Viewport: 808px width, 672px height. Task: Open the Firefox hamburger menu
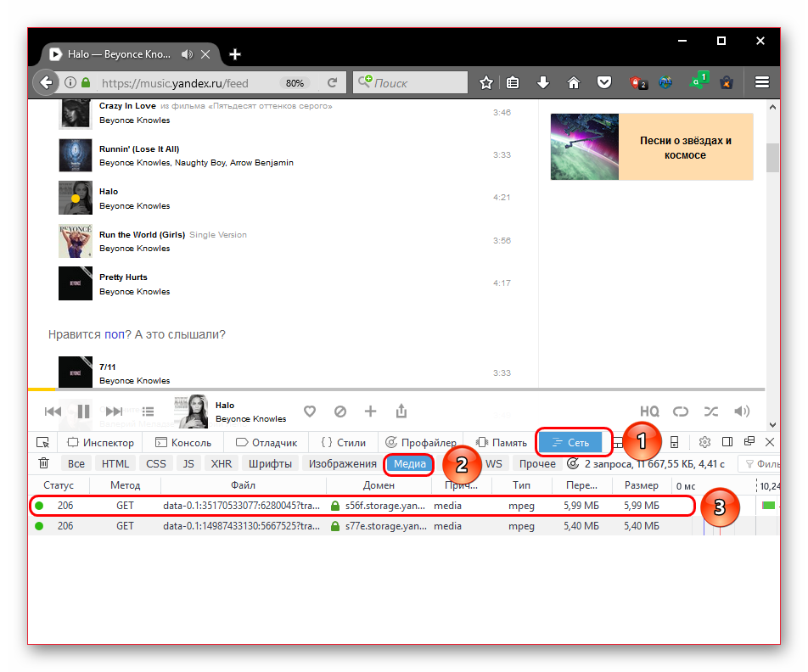[x=761, y=82]
